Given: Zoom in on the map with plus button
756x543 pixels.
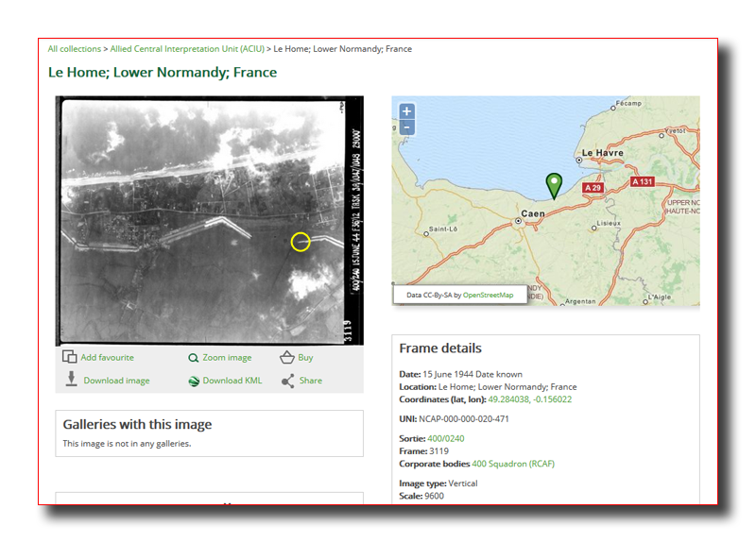Looking at the screenshot, I should 406,111.
